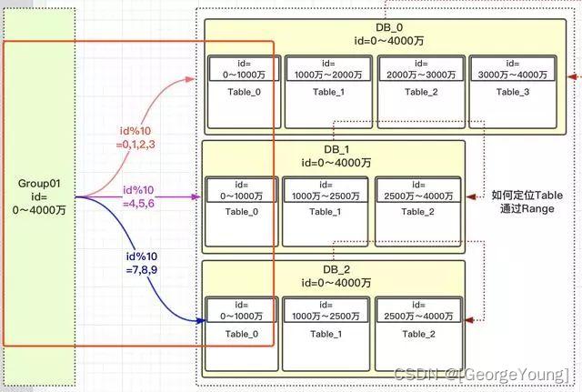Click id=0~1000万 range cell in DB_1

(242, 190)
